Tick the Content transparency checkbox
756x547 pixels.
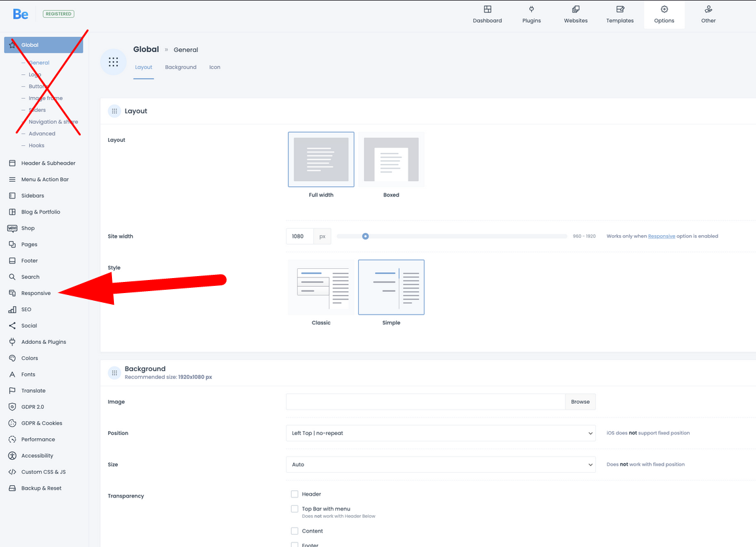pyautogui.click(x=295, y=531)
